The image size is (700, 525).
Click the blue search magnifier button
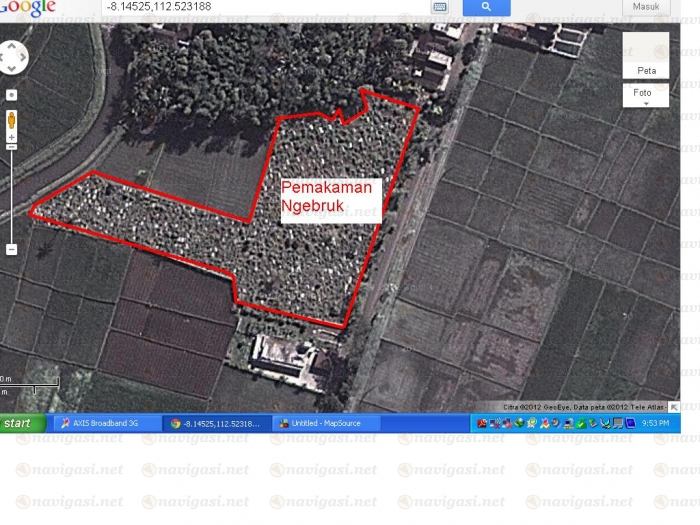click(x=487, y=7)
